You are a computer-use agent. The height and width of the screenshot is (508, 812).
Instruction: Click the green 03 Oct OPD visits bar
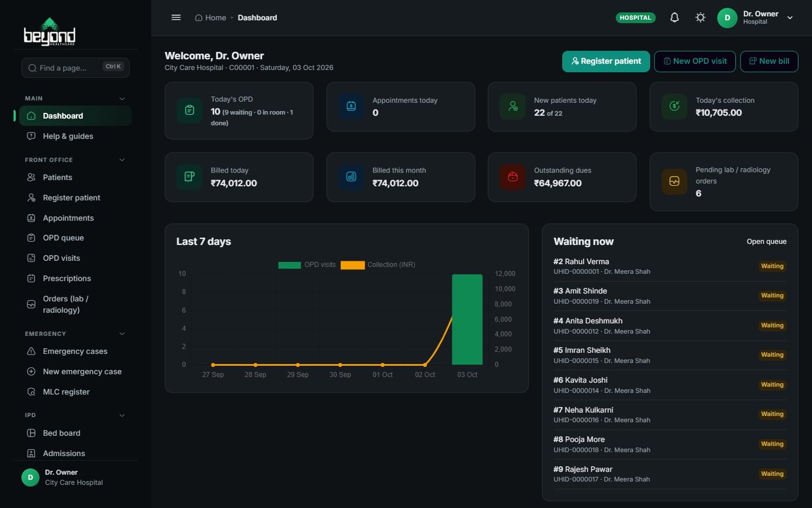467,319
